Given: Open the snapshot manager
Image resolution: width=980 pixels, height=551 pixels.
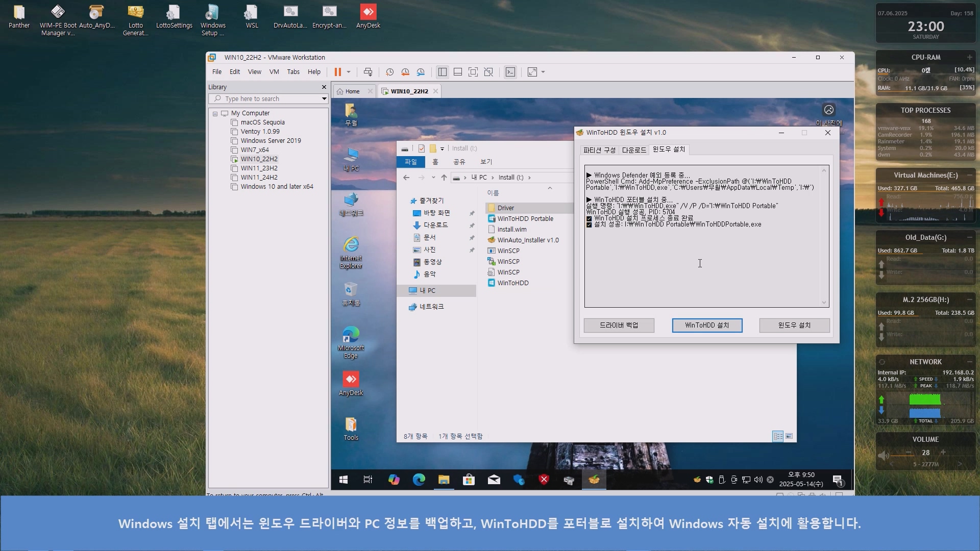Looking at the screenshot, I should [x=421, y=72].
